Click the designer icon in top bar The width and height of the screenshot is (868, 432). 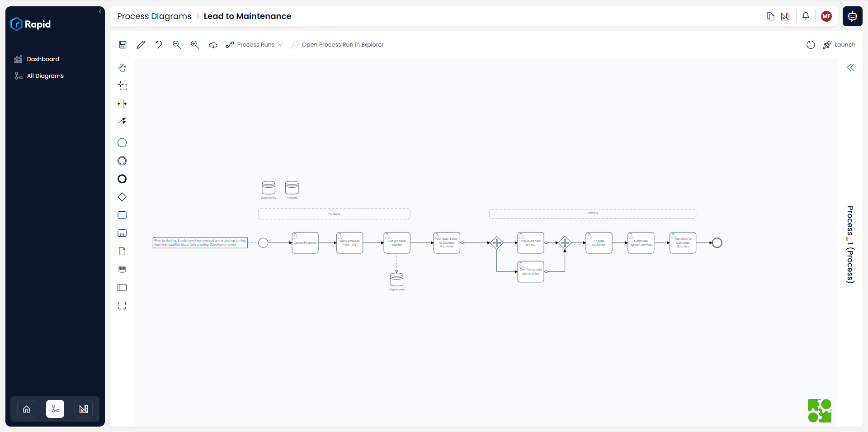click(x=785, y=16)
